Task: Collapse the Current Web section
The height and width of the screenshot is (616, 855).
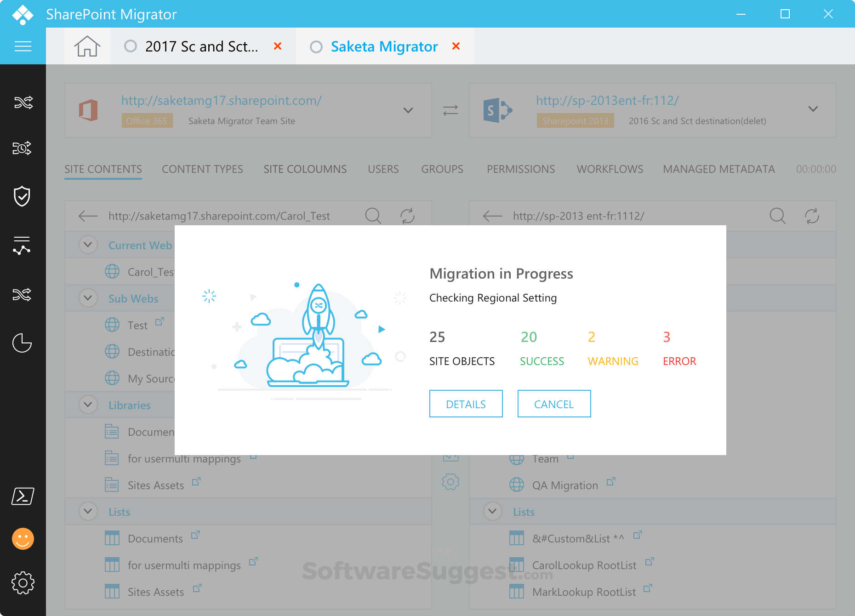Action: click(x=88, y=245)
